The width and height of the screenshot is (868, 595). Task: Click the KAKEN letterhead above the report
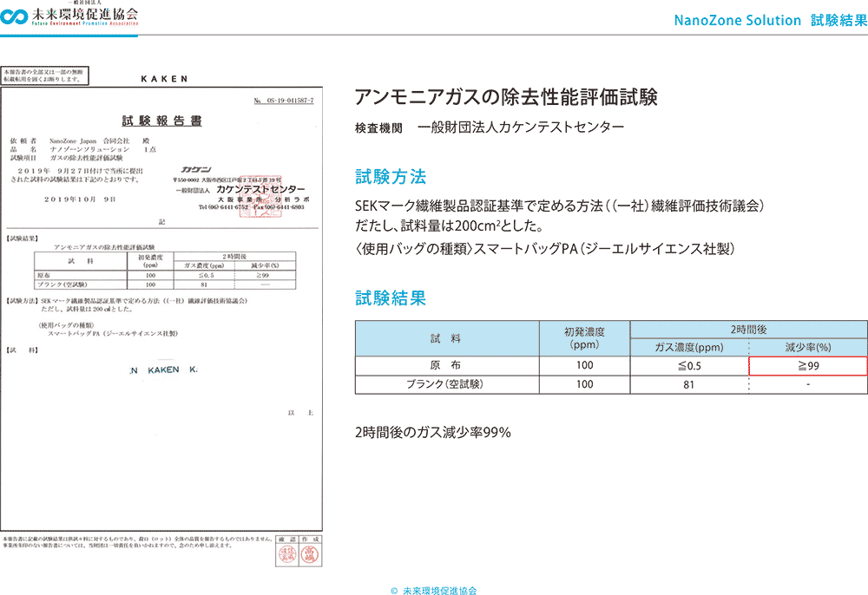pos(164,79)
